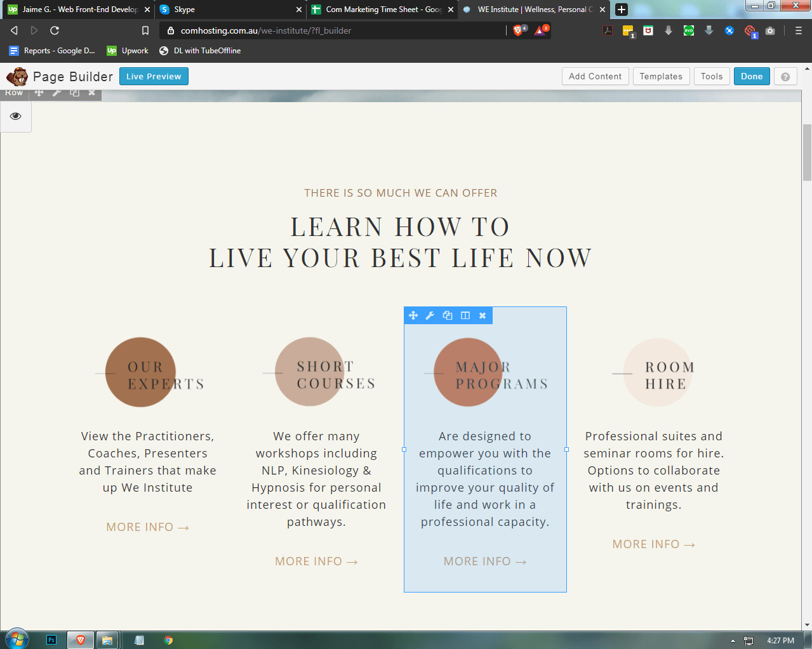Go forward to the next page

[34, 30]
